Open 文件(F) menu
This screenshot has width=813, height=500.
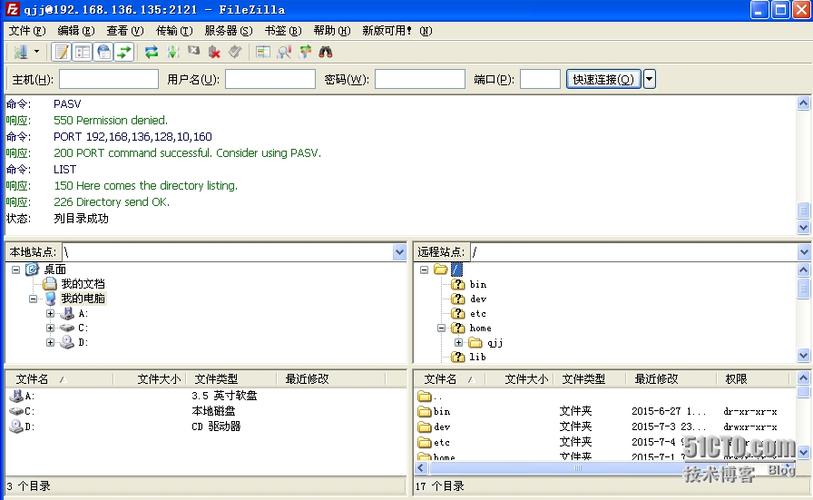coord(27,31)
